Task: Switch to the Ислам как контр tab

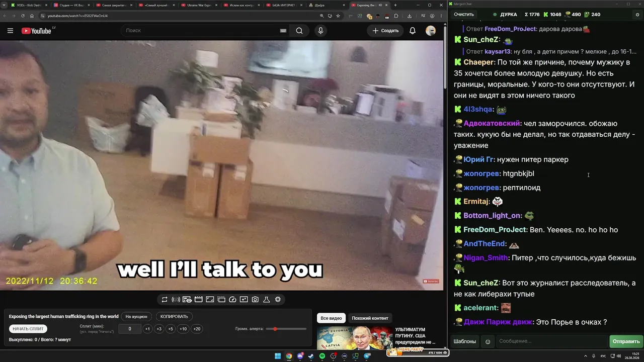Action: pyautogui.click(x=242, y=5)
